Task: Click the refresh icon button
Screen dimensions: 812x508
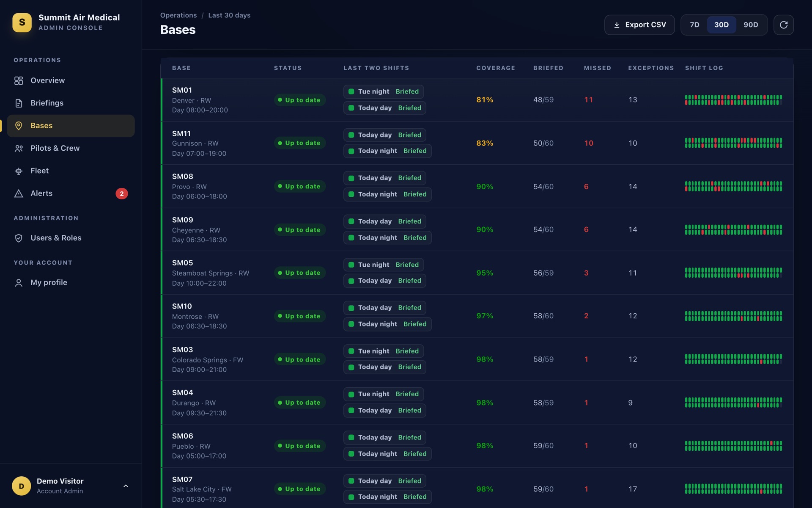Action: pyautogui.click(x=783, y=25)
